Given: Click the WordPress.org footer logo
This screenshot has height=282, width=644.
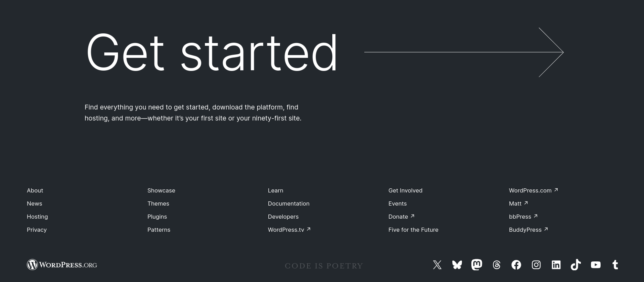Looking at the screenshot, I should click(62, 265).
